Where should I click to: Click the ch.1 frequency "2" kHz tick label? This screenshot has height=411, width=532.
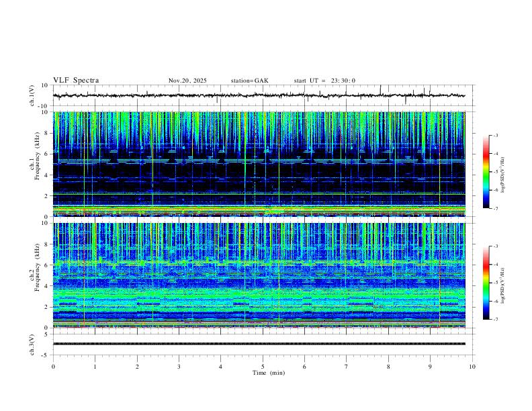47,195
